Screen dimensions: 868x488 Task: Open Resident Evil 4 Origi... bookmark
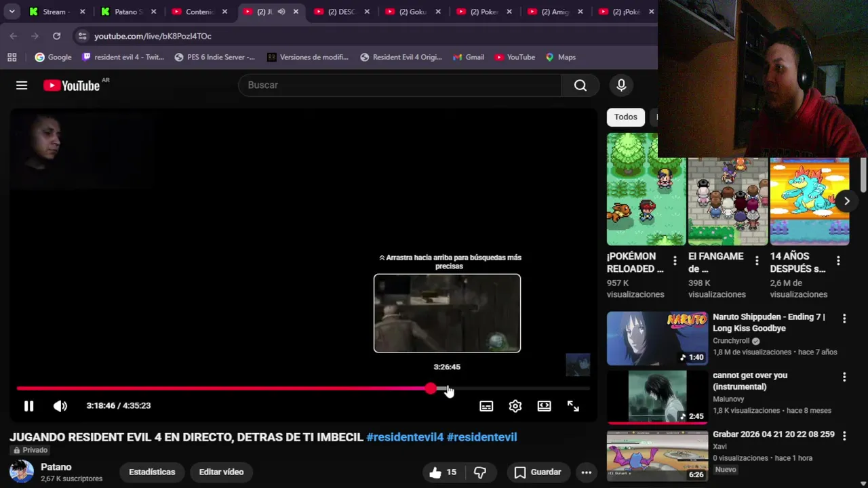point(401,57)
